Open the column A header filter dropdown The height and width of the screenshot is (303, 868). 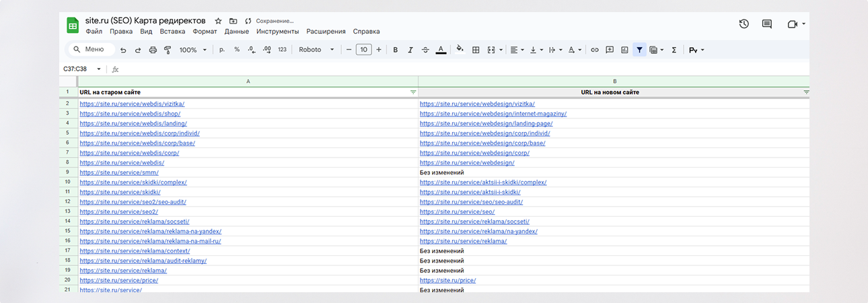(413, 92)
